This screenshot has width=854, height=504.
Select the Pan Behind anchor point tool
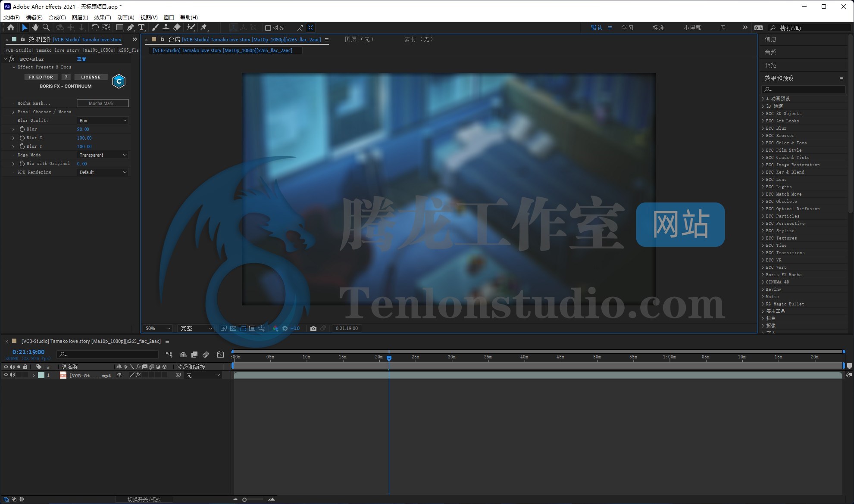106,28
